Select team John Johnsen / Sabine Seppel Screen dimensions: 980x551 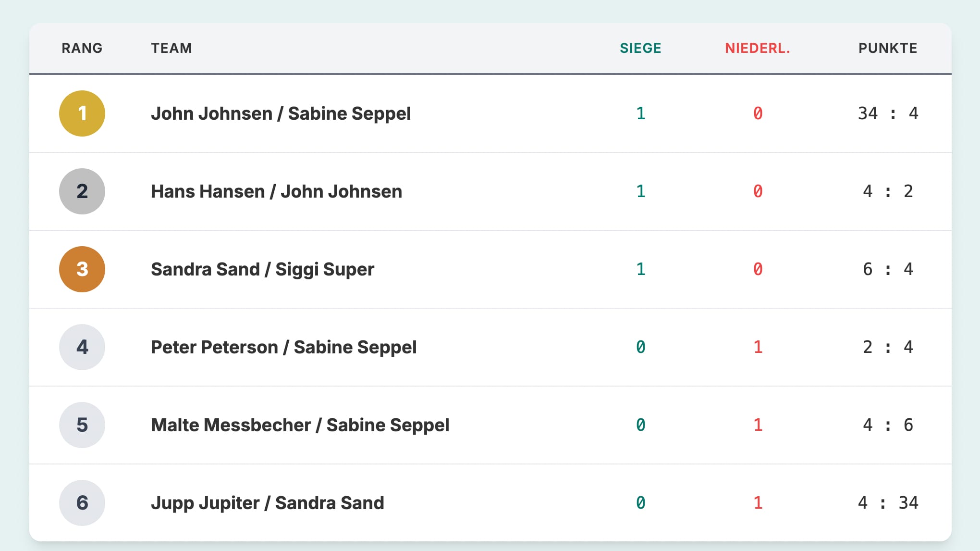(281, 113)
